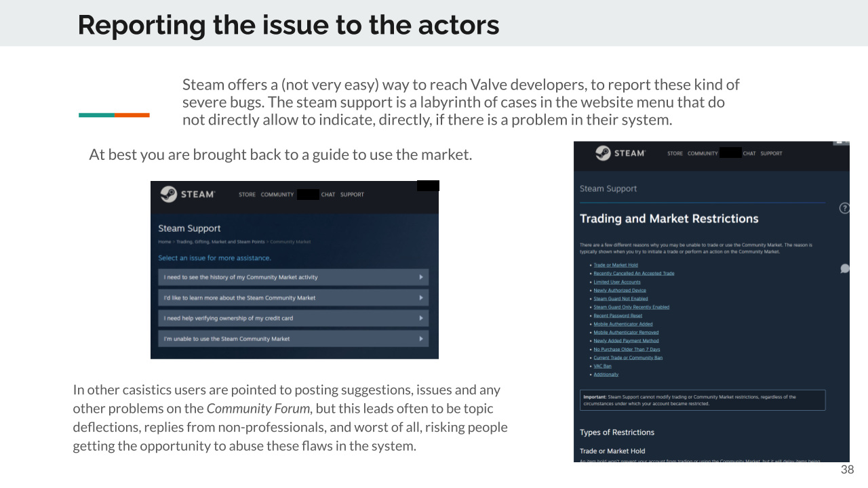This screenshot has width=868, height=488.
Task: Expand arrow for verifying credit card ownership
Action: 420,318
